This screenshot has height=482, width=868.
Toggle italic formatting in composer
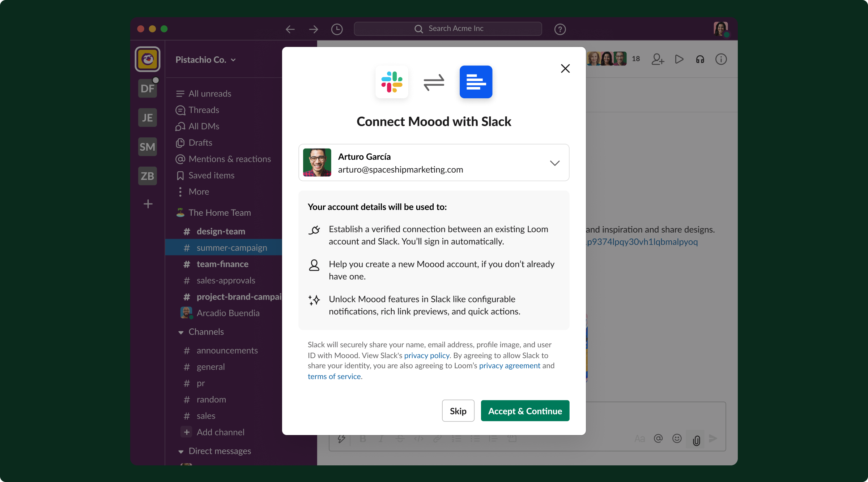coord(381,439)
